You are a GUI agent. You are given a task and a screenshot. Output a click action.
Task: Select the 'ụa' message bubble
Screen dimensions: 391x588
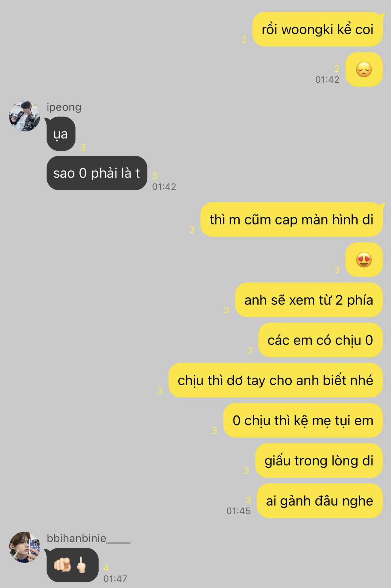pyautogui.click(x=61, y=134)
